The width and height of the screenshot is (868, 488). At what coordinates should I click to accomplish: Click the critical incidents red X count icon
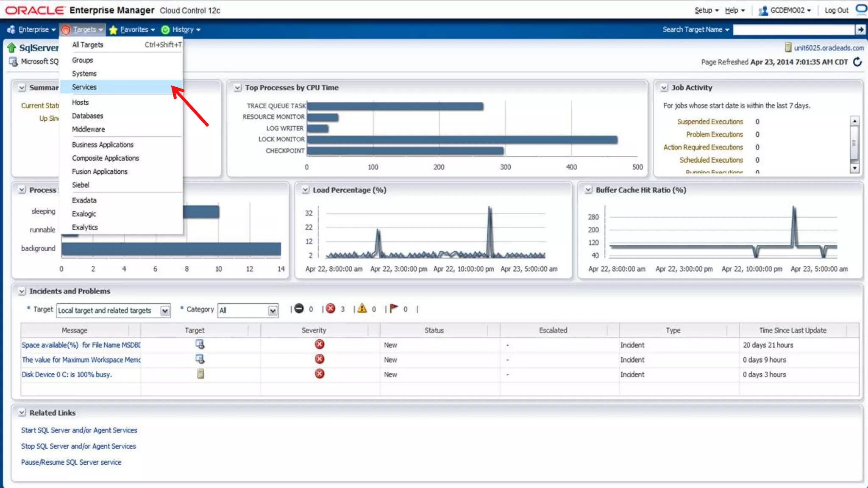tap(331, 309)
